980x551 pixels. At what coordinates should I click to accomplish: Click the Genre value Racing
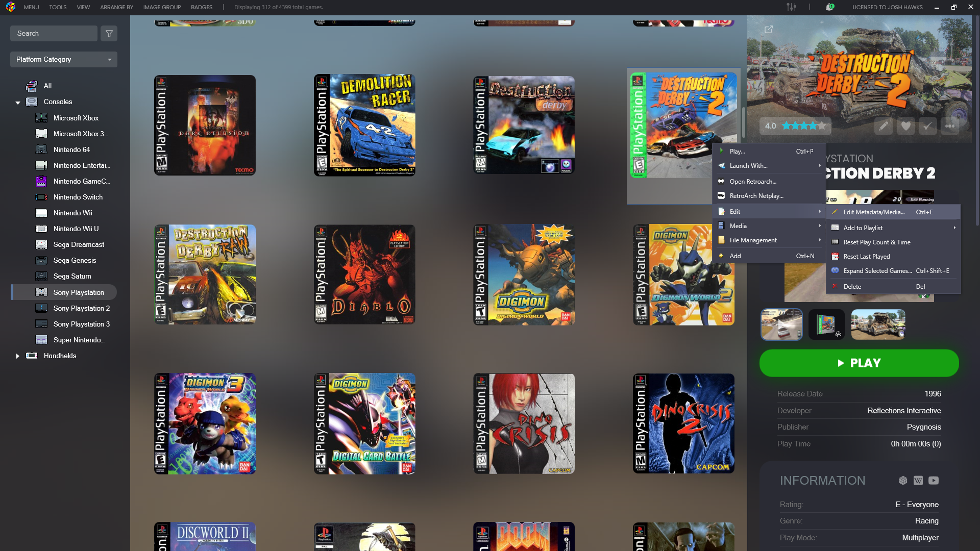pos(926,521)
